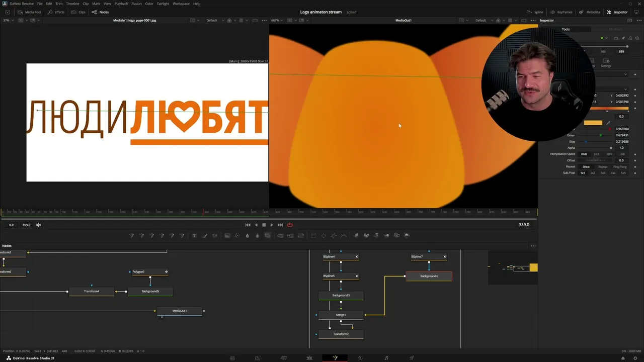This screenshot has height=362, width=644.
Task: Open the Fusion menu
Action: click(x=136, y=4)
